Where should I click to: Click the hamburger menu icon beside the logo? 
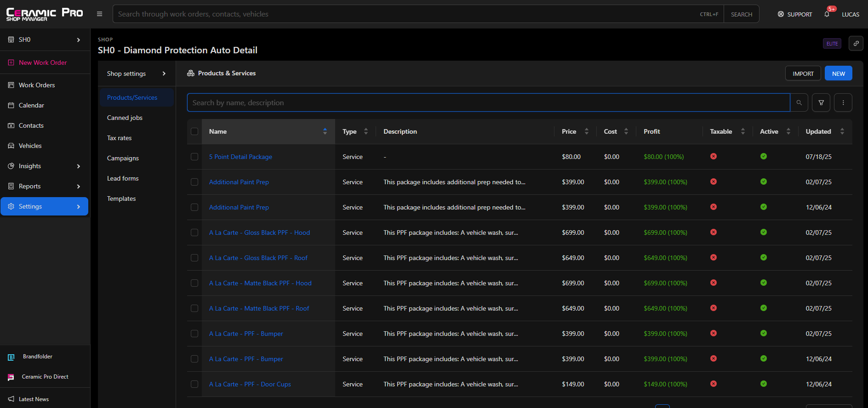coord(99,14)
